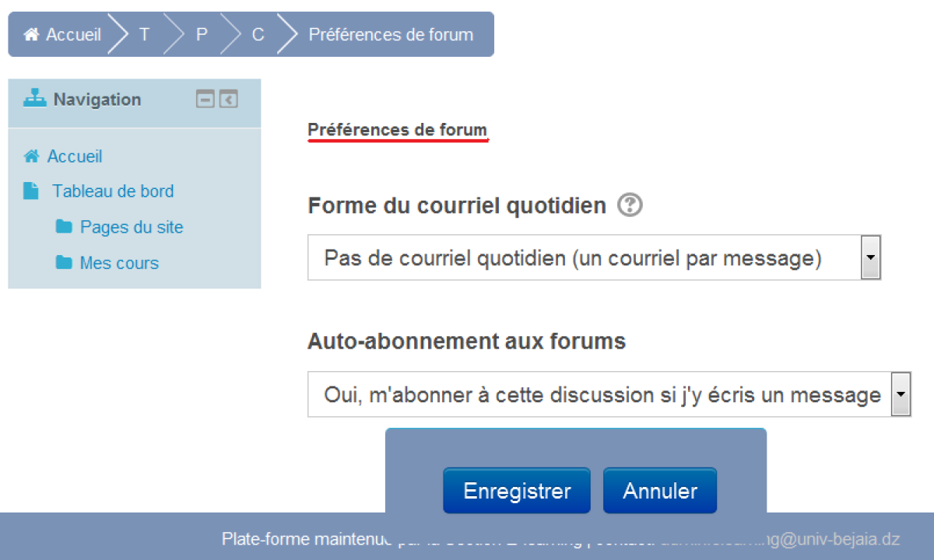934x560 pixels.
Task: Click the Navigation block sitemap icon
Action: [x=35, y=99]
